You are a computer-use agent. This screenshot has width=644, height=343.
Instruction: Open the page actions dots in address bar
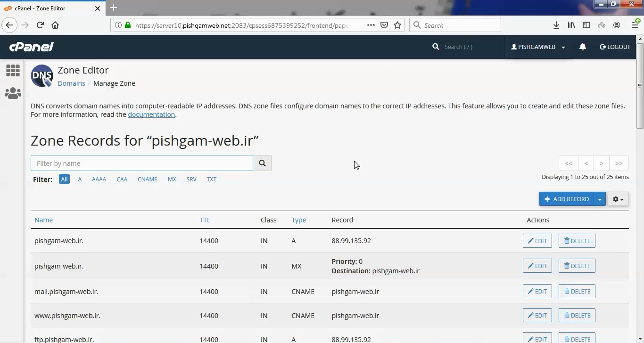coord(371,25)
